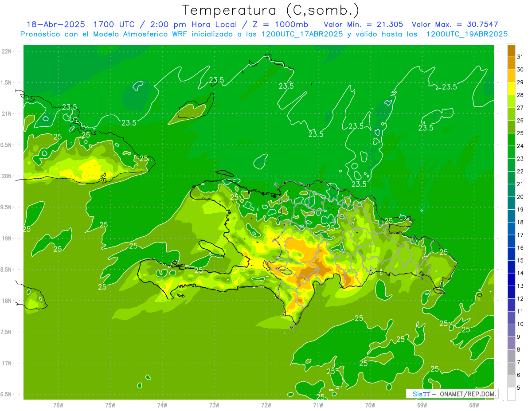Click the "18N" latitude axis label
The width and height of the screenshot is (532, 411).
[x=7, y=301]
